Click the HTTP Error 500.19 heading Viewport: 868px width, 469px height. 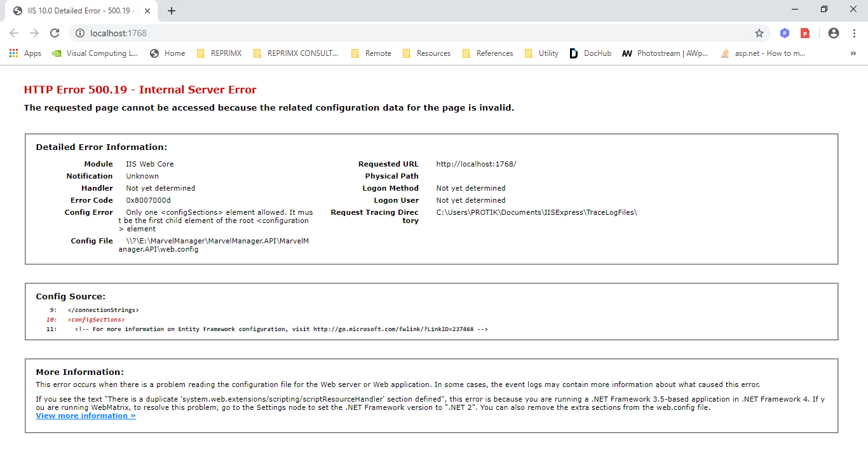pyautogui.click(x=140, y=90)
